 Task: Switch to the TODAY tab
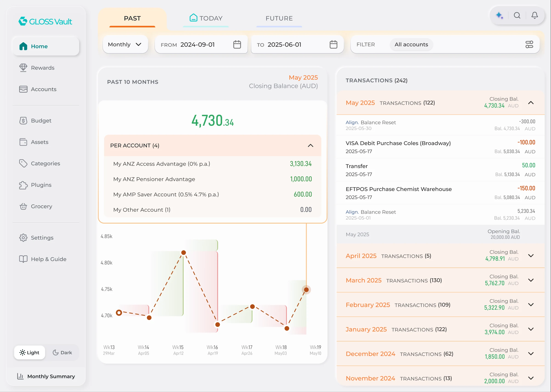coord(206,18)
